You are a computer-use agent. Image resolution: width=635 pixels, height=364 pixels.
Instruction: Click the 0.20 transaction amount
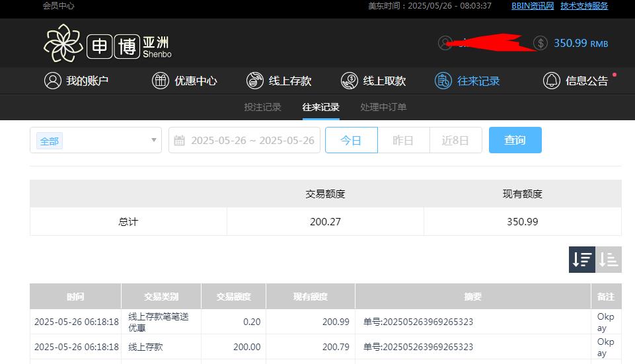click(252, 322)
